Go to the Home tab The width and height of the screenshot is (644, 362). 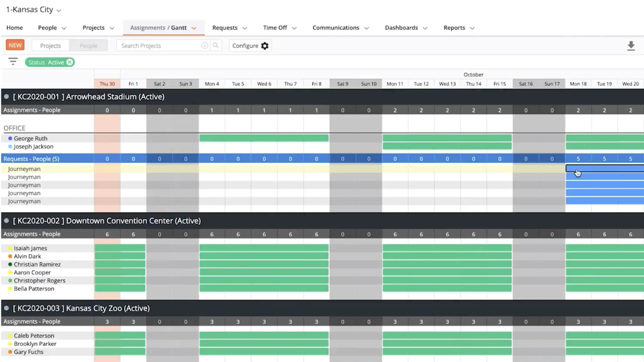(x=14, y=28)
